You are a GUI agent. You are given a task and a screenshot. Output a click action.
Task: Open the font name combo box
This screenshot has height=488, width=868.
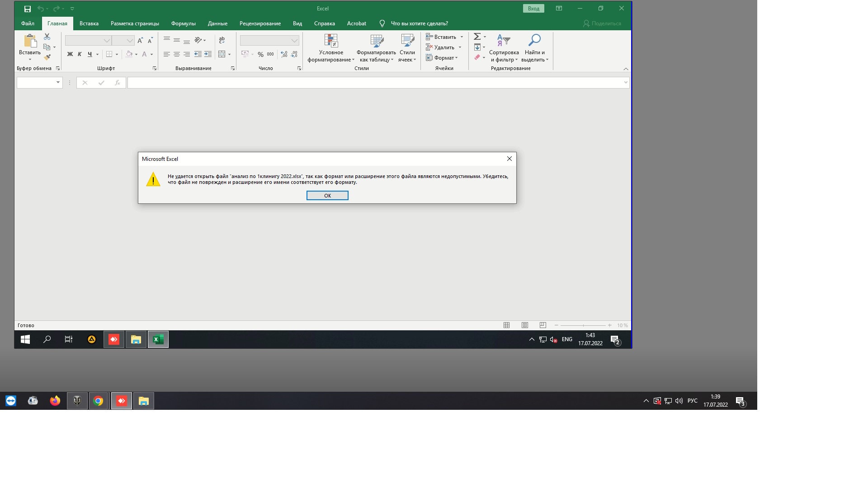click(88, 41)
